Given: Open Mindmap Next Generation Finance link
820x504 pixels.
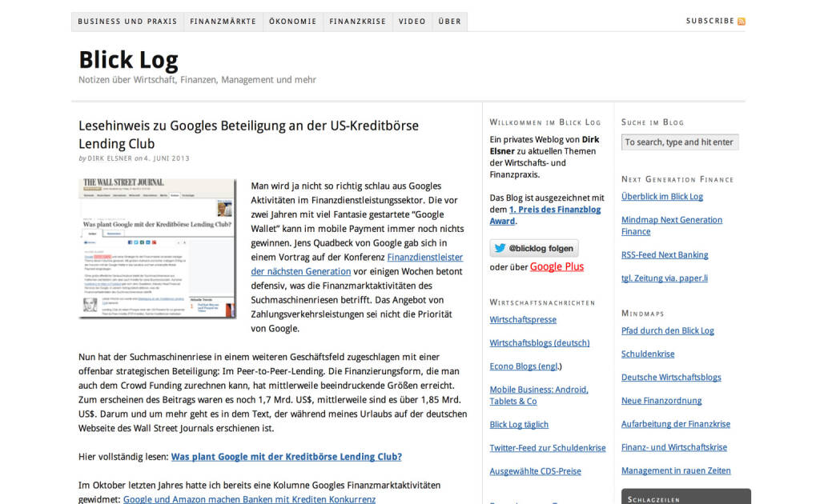Looking at the screenshot, I should [671, 226].
